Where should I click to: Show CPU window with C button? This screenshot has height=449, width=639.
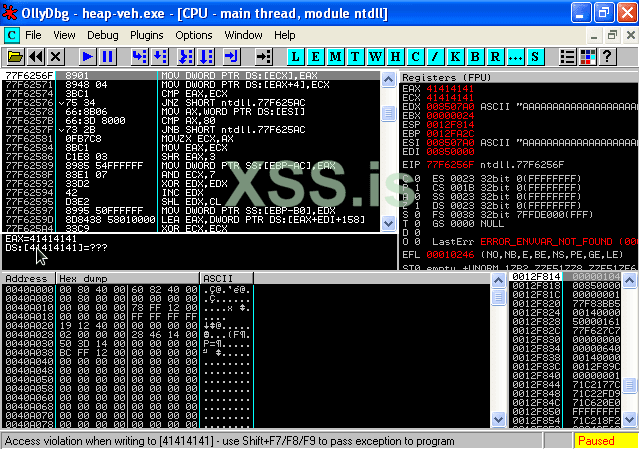[415, 57]
